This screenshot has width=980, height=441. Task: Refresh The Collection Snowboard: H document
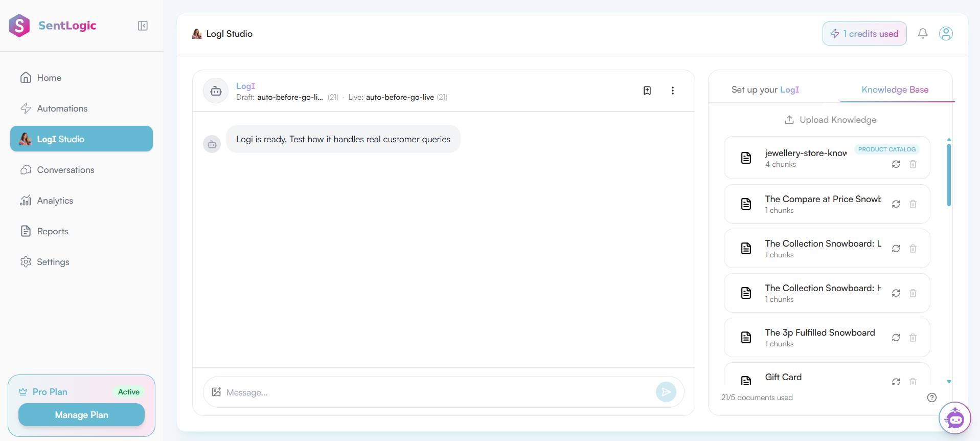coord(896,293)
